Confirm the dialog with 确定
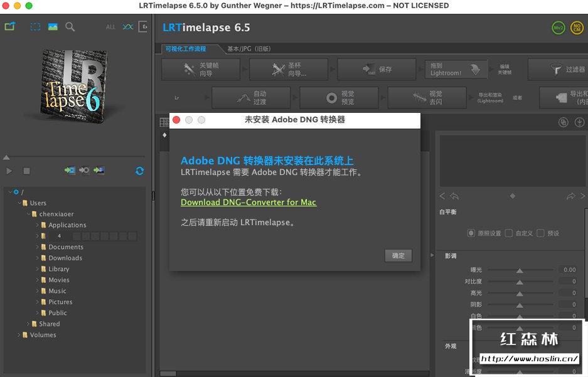588x377 pixels. tap(398, 255)
